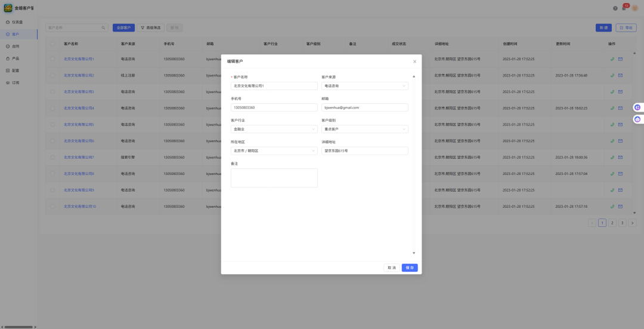
Task: Open 产品 in the sidebar
Action: pos(18,59)
